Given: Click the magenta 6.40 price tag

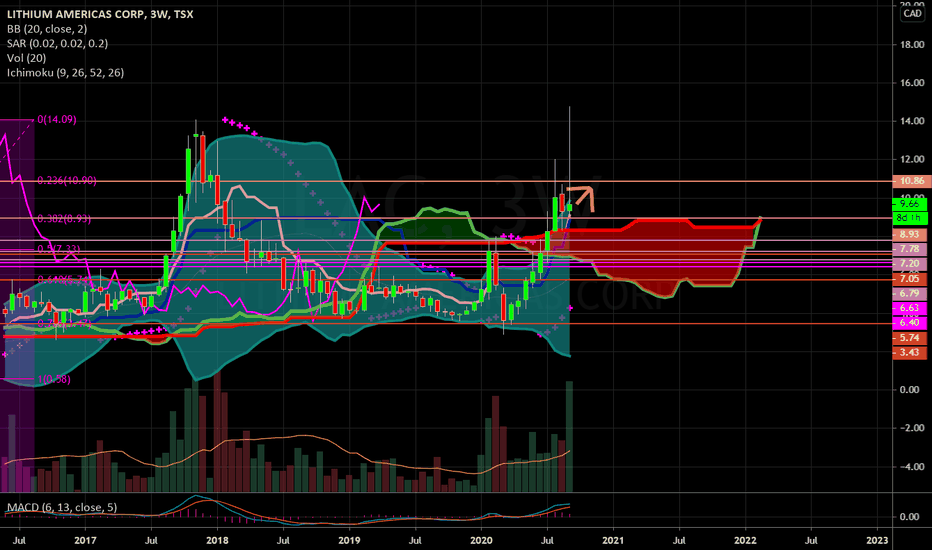Looking at the screenshot, I should coord(909,322).
